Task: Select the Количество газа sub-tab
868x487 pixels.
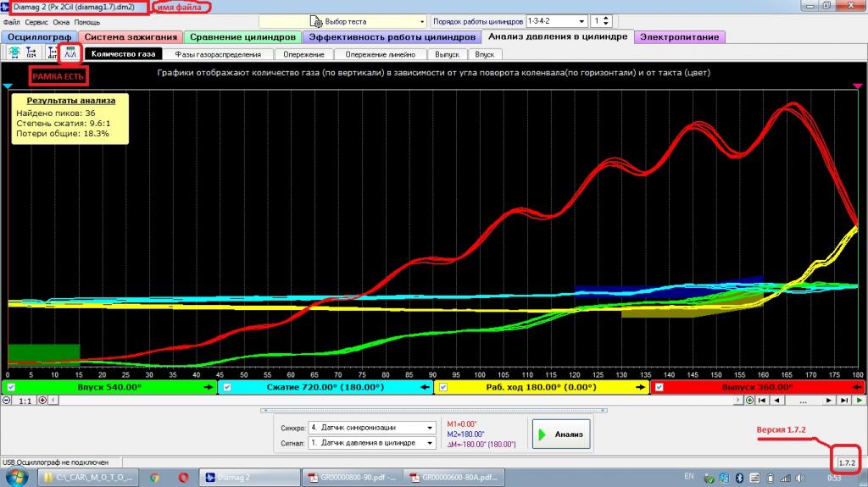Action: tap(124, 53)
